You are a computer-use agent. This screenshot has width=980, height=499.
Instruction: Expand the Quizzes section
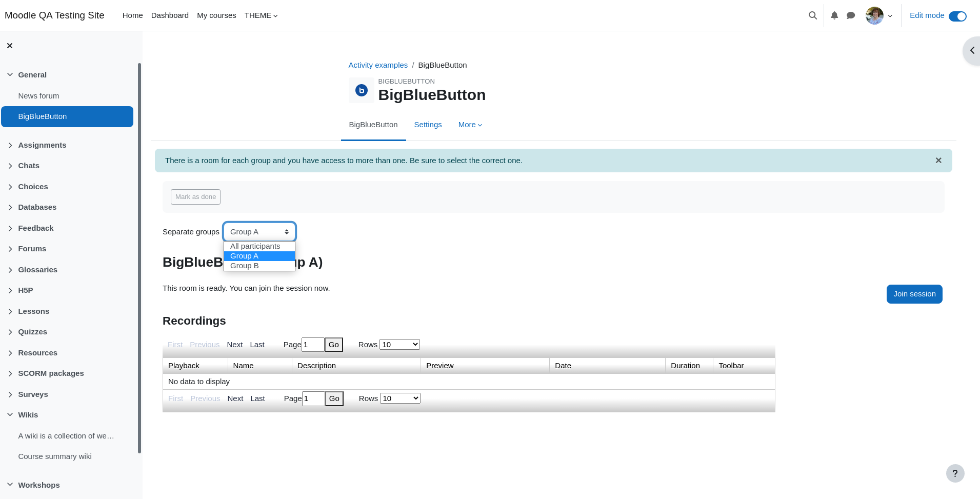point(10,332)
